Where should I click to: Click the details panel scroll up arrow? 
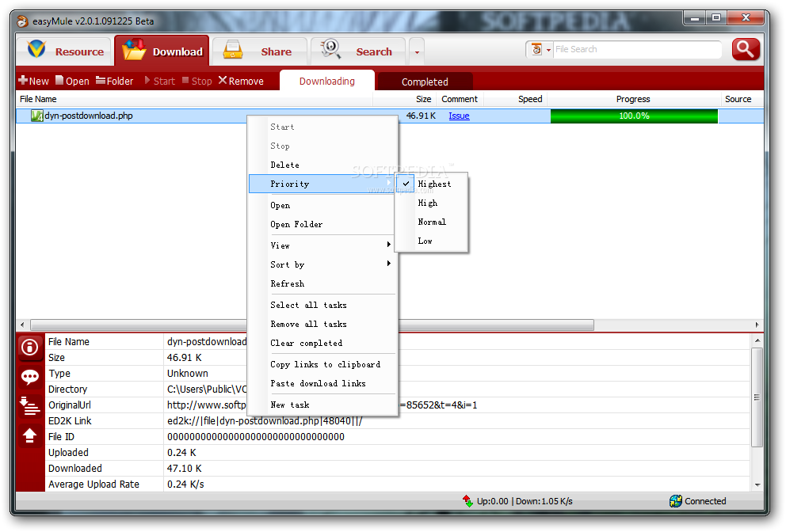point(757,340)
